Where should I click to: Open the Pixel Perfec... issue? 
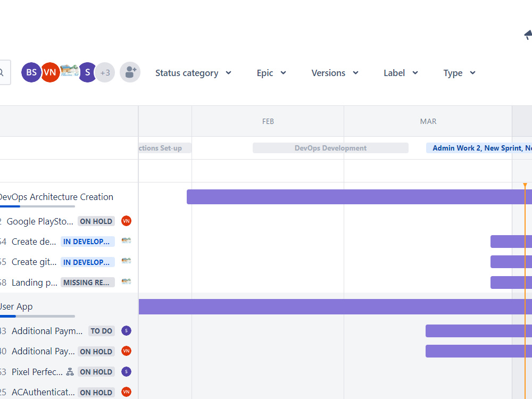coord(37,372)
